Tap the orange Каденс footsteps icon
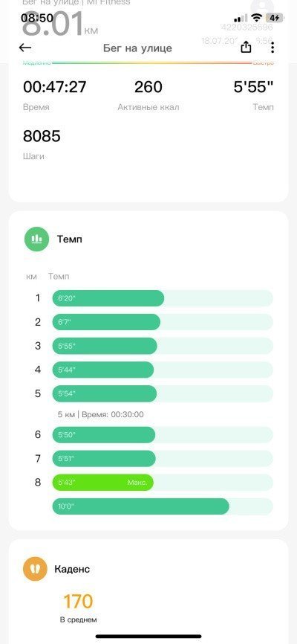The width and height of the screenshot is (297, 644). 35,569
